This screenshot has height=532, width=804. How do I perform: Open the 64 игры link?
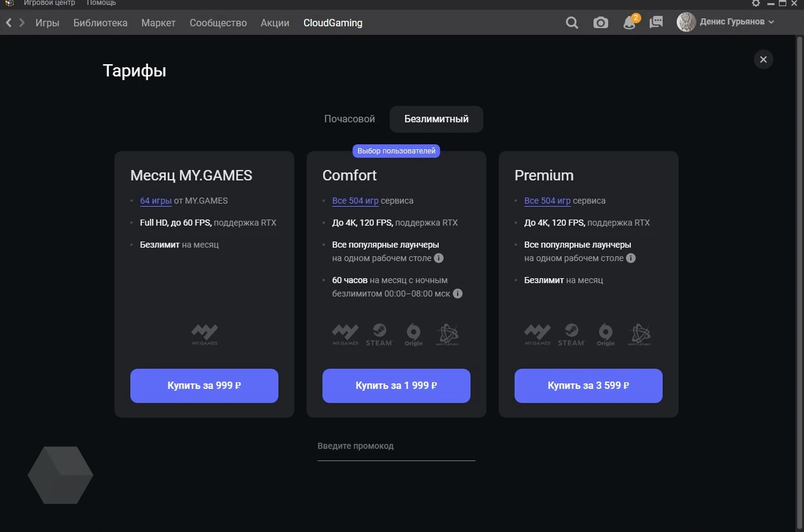[x=156, y=201]
